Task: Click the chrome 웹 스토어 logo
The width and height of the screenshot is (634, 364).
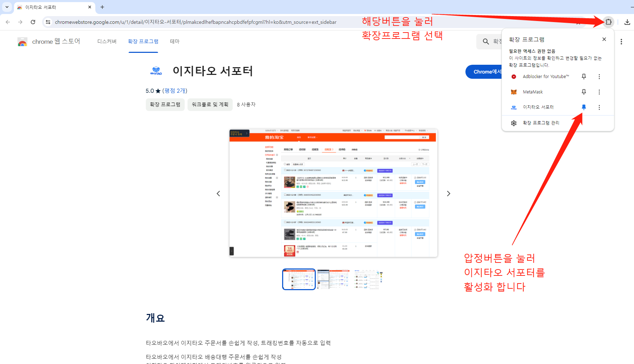Action: click(x=49, y=42)
